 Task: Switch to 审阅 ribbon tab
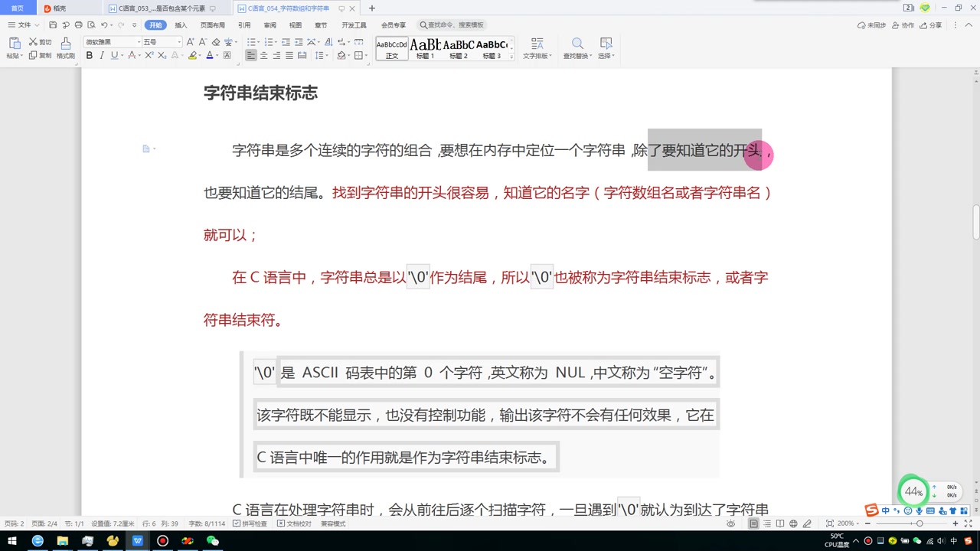[270, 25]
